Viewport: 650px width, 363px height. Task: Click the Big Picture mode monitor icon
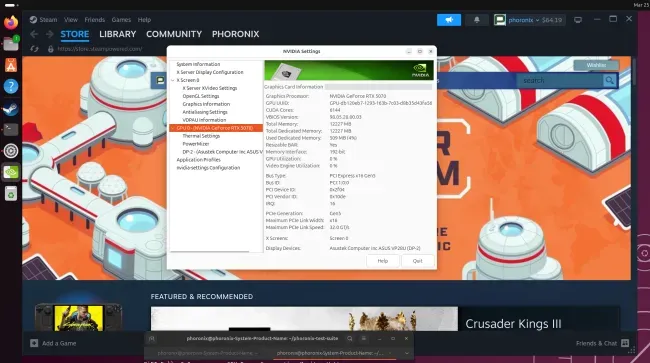point(578,20)
